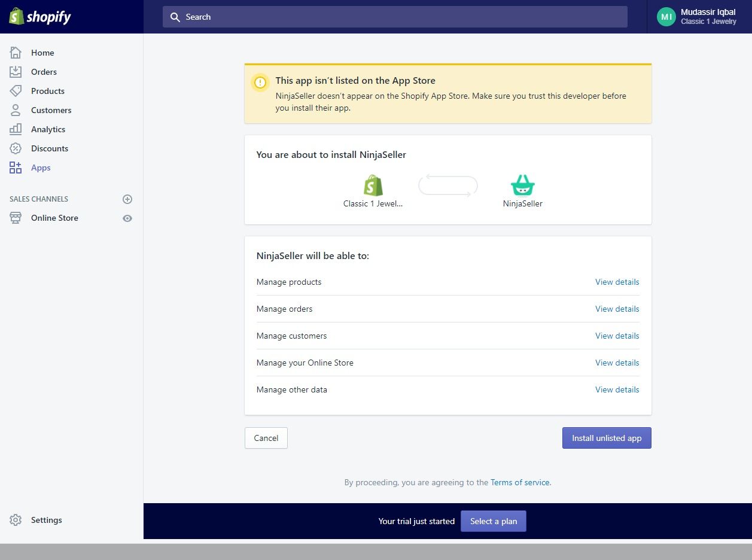Click the Apps grid icon
The height and width of the screenshot is (560, 752).
click(16, 168)
